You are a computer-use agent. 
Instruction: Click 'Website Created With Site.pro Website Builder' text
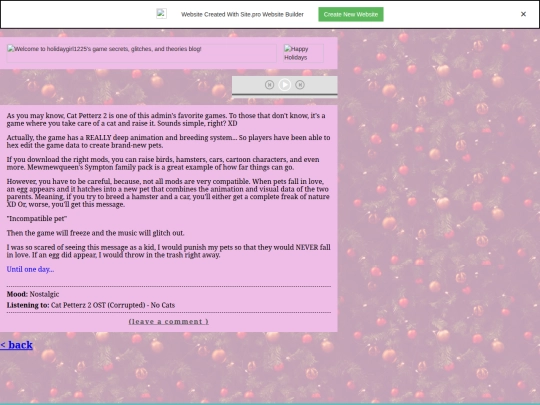[x=242, y=14]
